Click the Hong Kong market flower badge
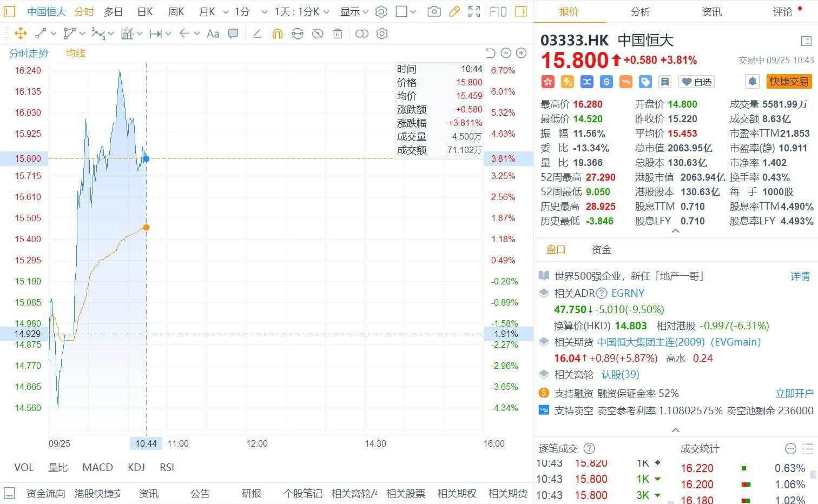The width and height of the screenshot is (818, 504). pos(547,82)
